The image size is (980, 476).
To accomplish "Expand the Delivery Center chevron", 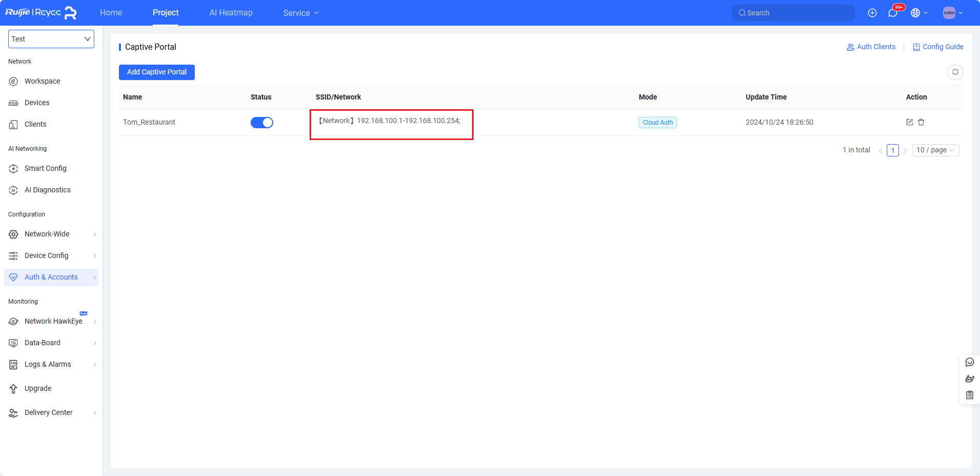I will point(95,413).
